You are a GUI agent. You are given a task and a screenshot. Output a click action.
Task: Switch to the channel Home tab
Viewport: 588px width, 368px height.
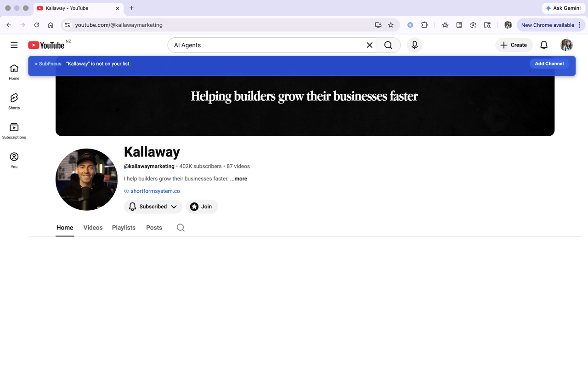coord(65,228)
